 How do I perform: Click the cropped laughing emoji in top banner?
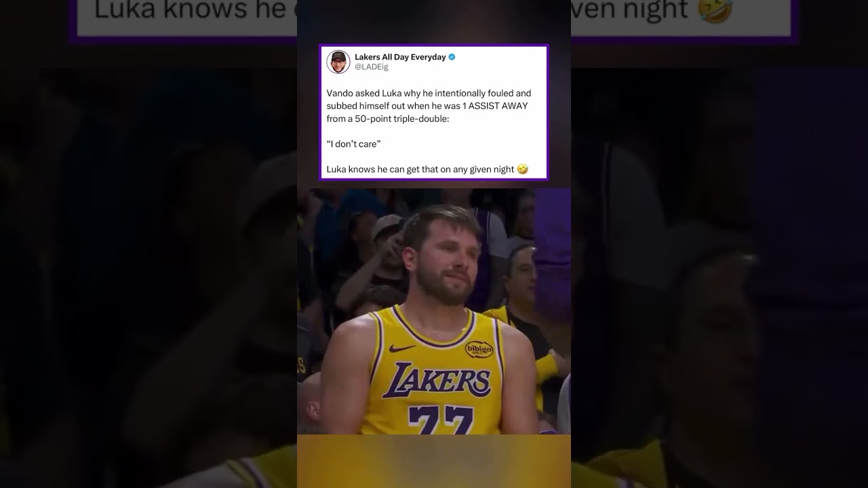click(715, 11)
